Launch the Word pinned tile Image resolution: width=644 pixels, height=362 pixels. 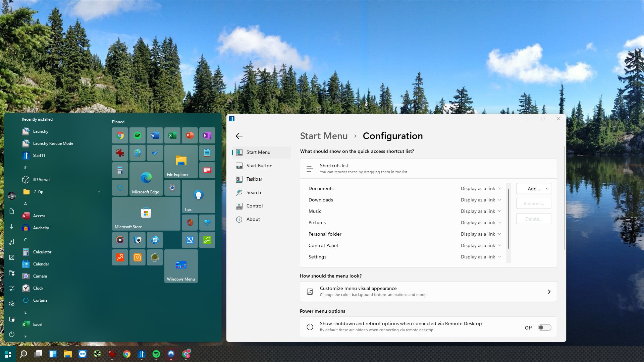[155, 135]
